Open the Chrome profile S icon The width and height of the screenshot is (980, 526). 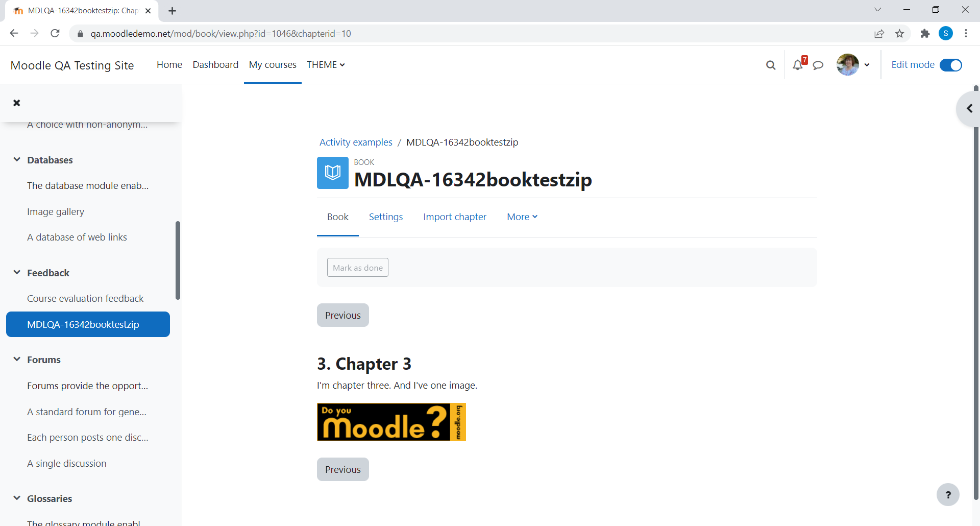pos(946,34)
